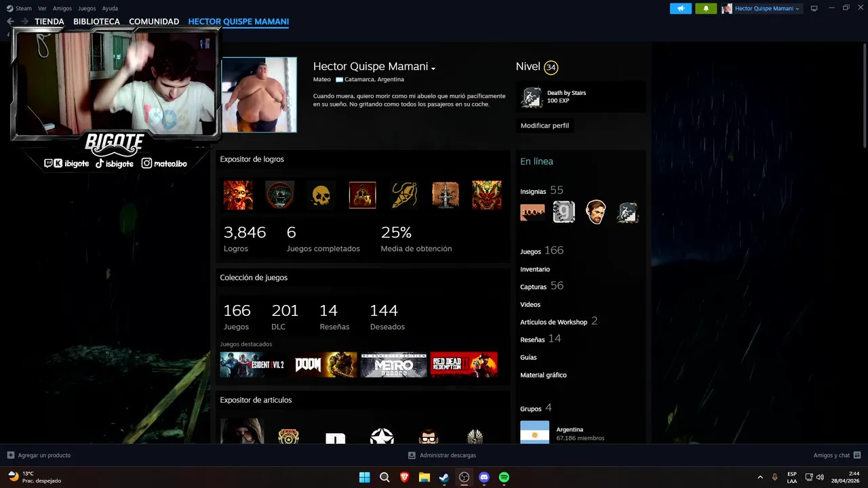Open the blue megaphone announcements button

coord(681,8)
